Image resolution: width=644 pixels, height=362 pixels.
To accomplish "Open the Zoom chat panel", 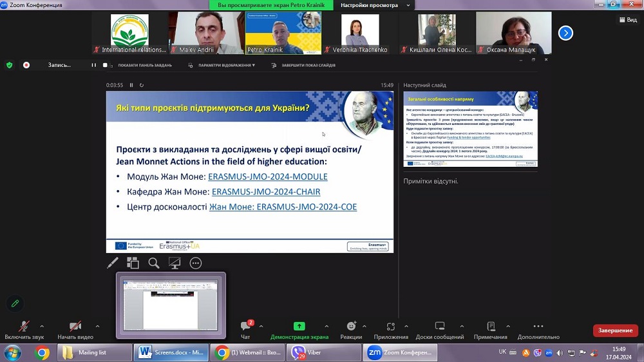I will tap(245, 329).
